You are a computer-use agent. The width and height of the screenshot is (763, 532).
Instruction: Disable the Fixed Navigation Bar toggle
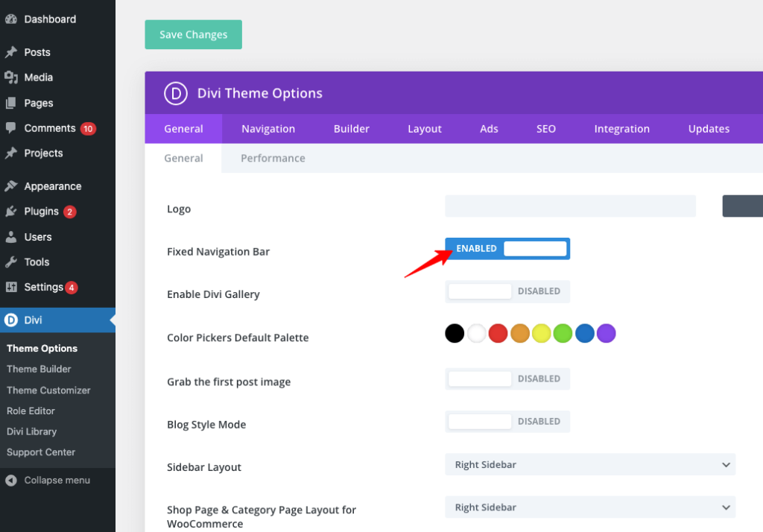coord(507,249)
